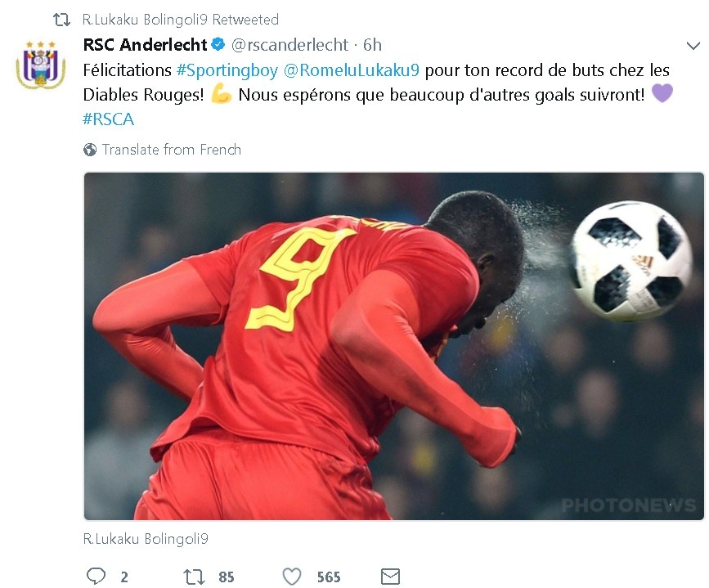This screenshot has width=709, height=588.
Task: Send tweet via direct message envelope icon
Action: [390, 577]
